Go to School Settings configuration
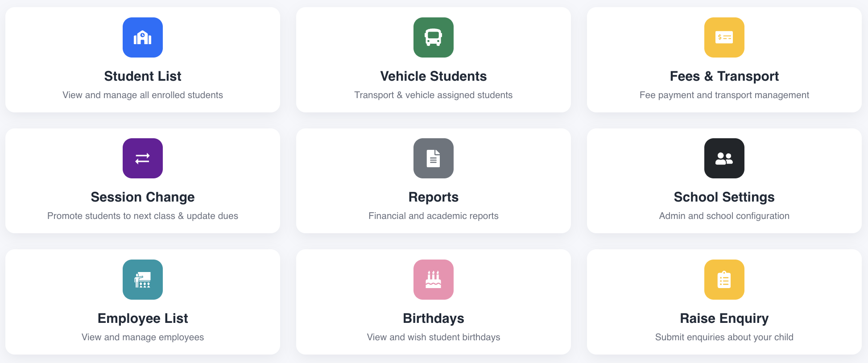The height and width of the screenshot is (363, 868). click(724, 181)
